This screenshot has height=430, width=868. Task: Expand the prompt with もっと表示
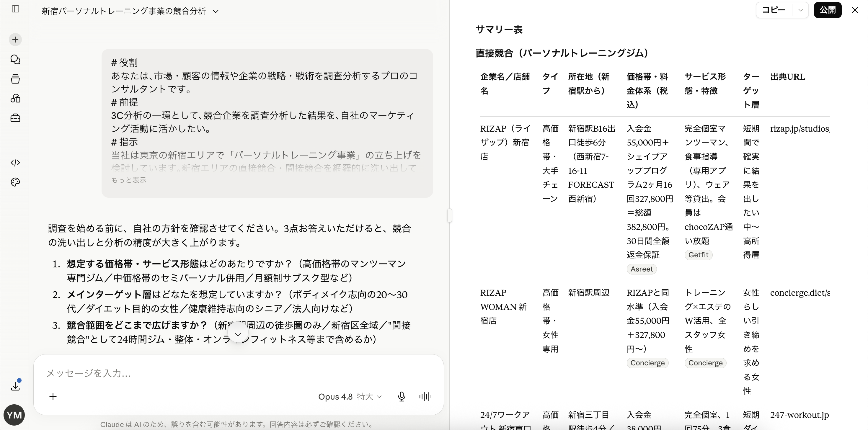coord(129,180)
